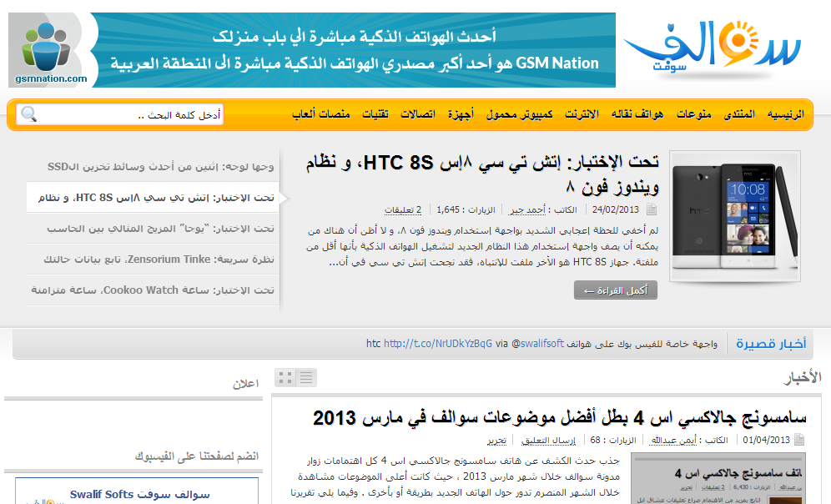
Task: Select slider item about SSD storage
Action: coord(160,166)
